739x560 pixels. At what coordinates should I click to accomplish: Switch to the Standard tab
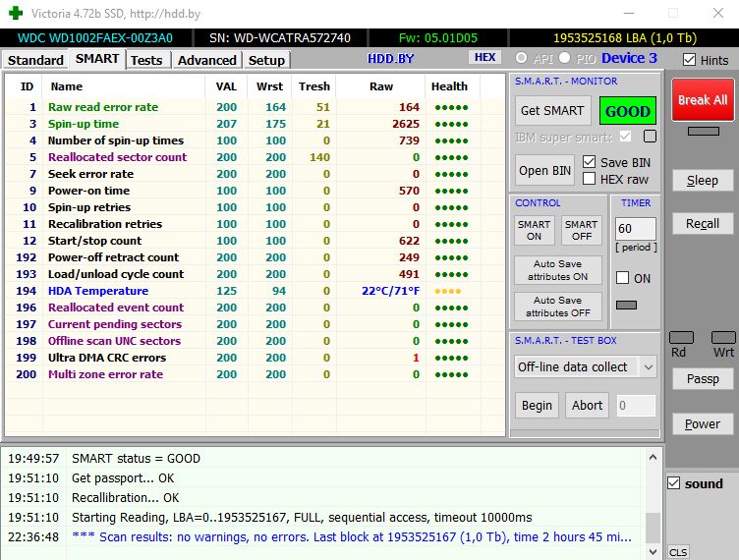tap(35, 60)
